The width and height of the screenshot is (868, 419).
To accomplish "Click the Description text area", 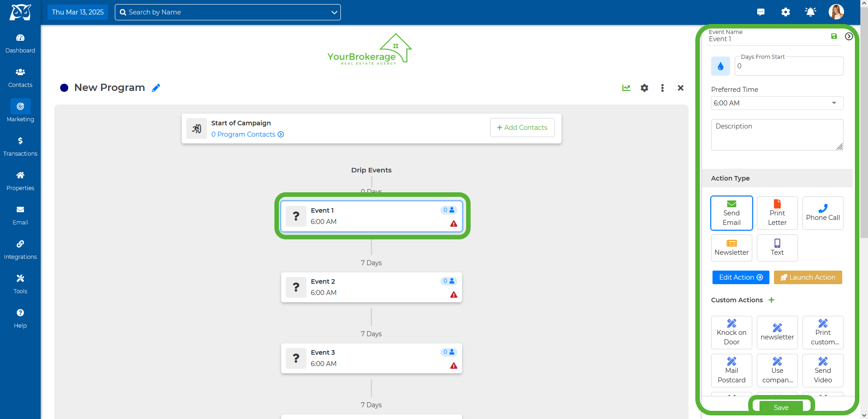I will pos(777,135).
